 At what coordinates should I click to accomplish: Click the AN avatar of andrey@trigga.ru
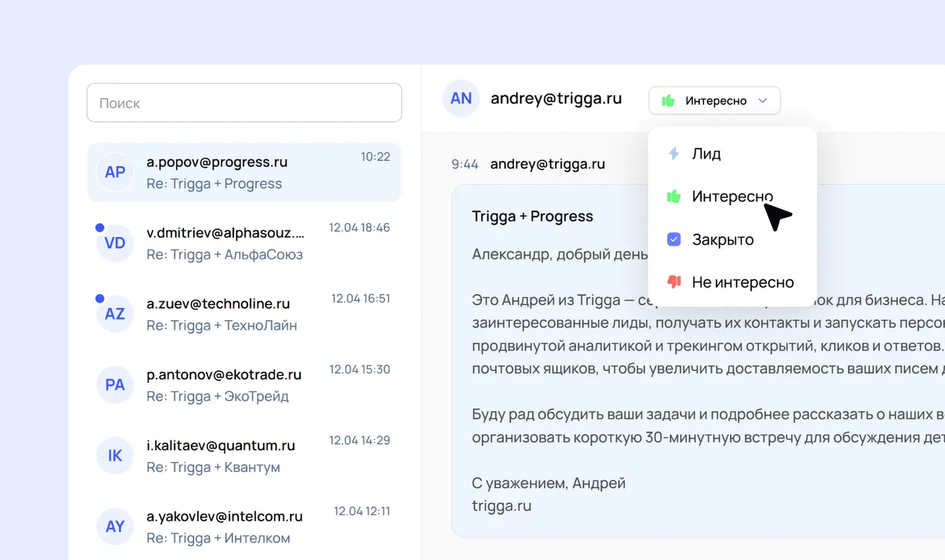460,98
